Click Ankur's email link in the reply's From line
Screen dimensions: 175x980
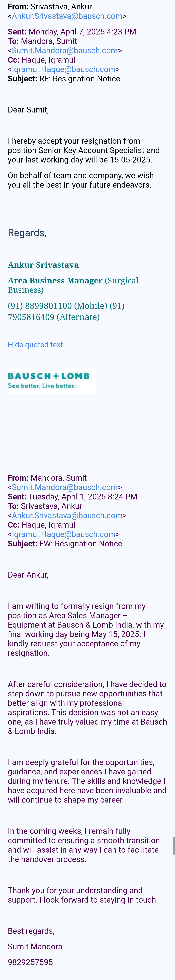click(x=67, y=16)
